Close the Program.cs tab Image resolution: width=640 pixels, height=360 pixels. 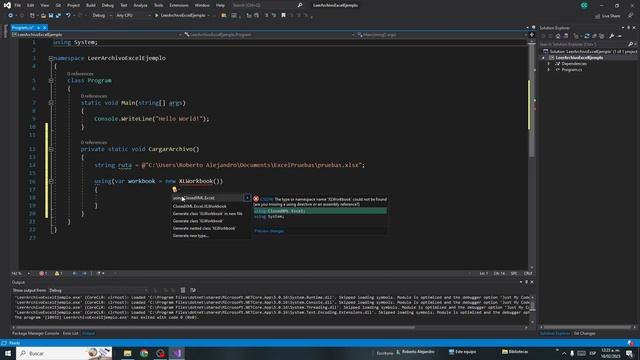point(44,28)
